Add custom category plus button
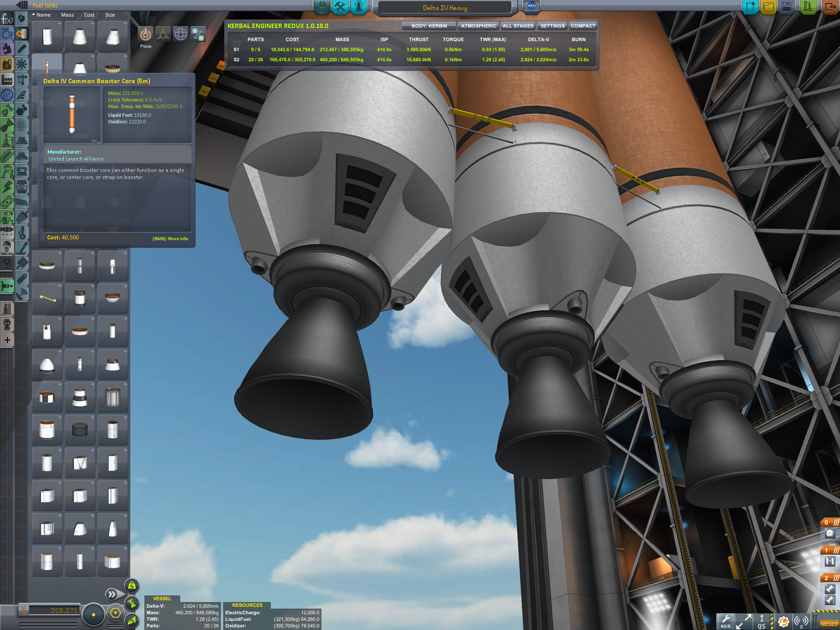The height and width of the screenshot is (630, 840). point(7,340)
